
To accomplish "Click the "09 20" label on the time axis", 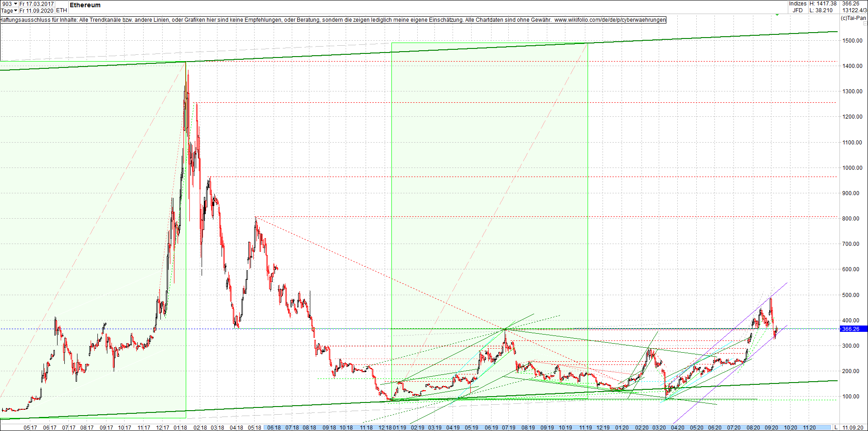I will pyautogui.click(x=770, y=426).
